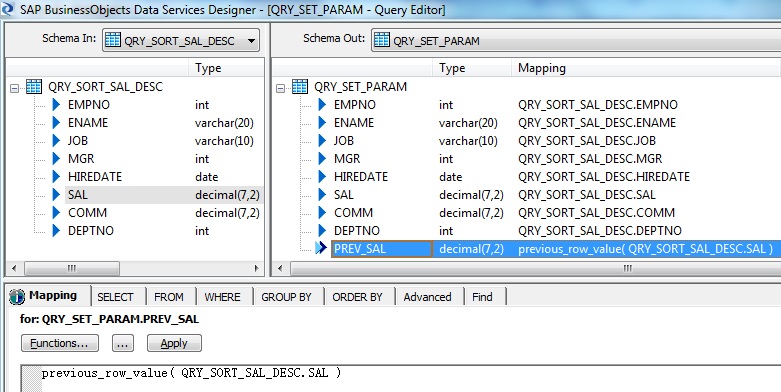Click the Schema In scrollbar thumb

pyautogui.click(x=72, y=268)
